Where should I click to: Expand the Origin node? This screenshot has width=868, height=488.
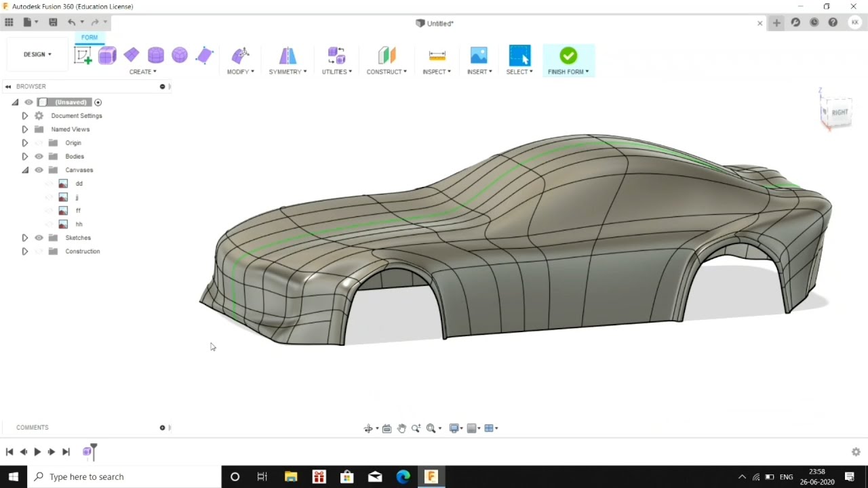[x=25, y=143]
